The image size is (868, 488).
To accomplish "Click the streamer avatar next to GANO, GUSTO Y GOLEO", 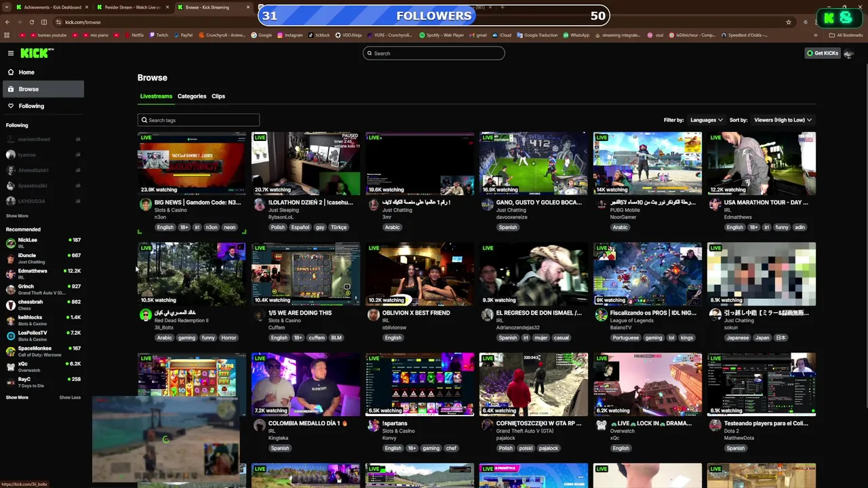I will (487, 205).
